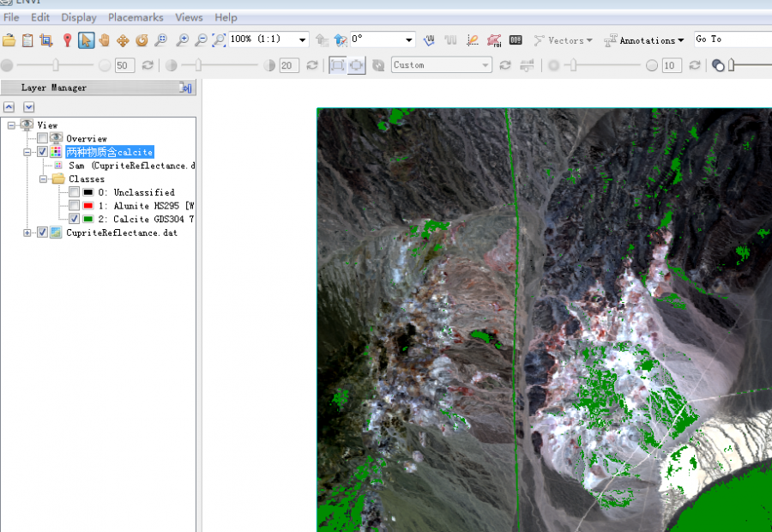Open the zoom percentage dropdown
The height and width of the screenshot is (532, 772).
302,39
